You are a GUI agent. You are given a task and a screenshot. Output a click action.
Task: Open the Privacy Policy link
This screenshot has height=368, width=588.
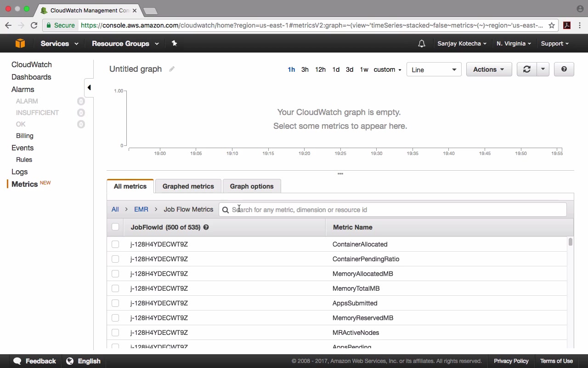(511, 361)
